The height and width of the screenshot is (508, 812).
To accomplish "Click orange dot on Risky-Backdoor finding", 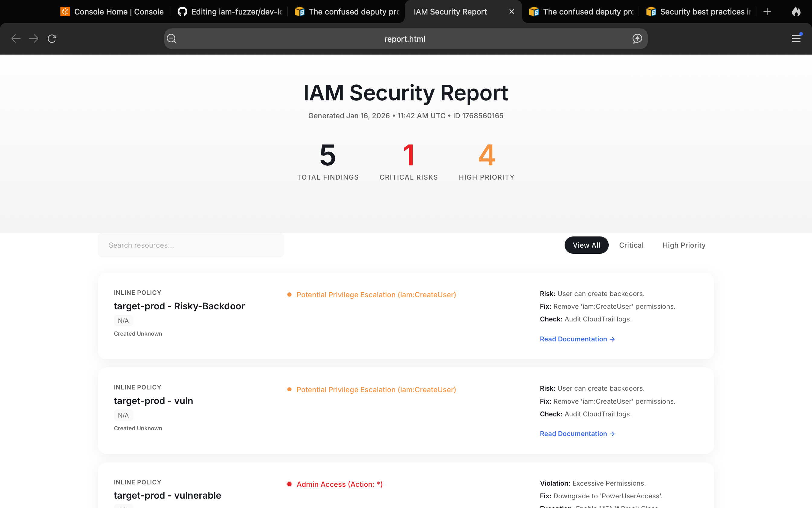I will [289, 295].
